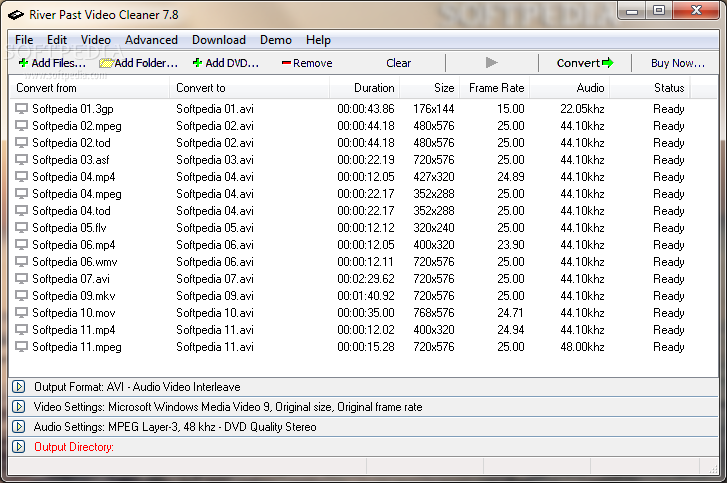
Task: Click the Add Folder yellow folder icon
Action: click(x=106, y=63)
